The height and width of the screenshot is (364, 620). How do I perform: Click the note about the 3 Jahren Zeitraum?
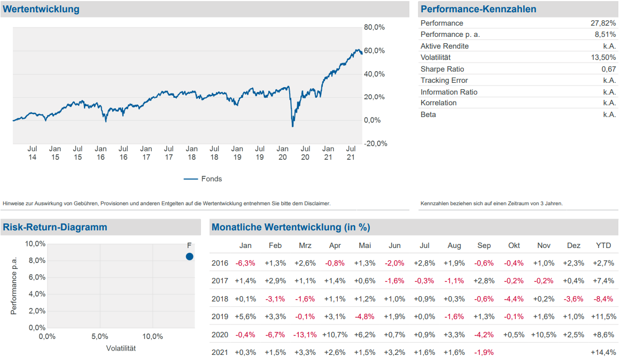[x=491, y=203]
